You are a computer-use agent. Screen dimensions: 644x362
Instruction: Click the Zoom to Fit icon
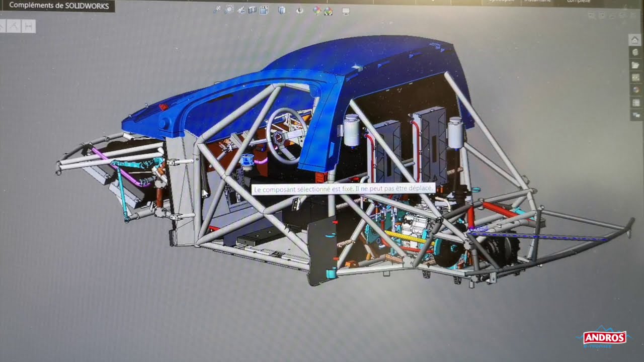click(217, 10)
